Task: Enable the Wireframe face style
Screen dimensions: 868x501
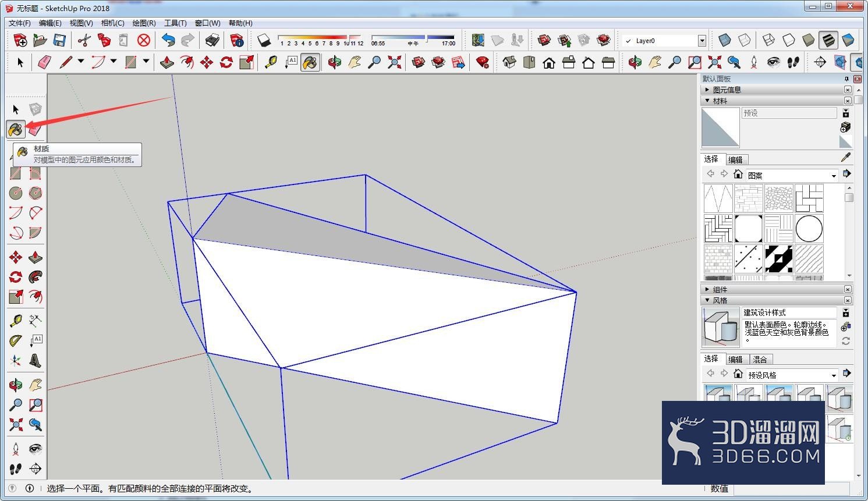Action: coord(769,40)
